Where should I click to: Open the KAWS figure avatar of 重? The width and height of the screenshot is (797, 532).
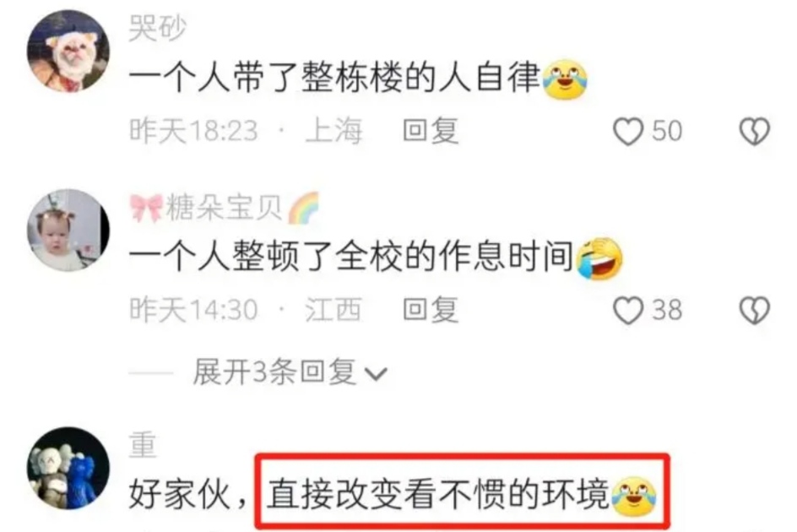point(68,468)
